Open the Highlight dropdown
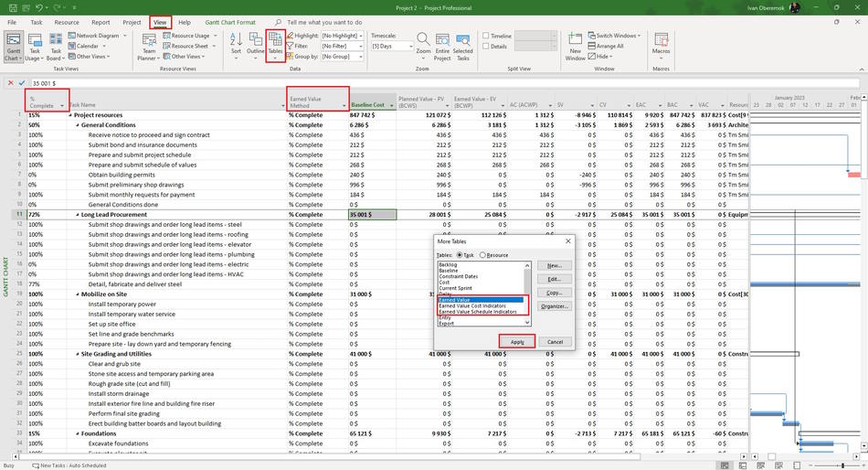The height and width of the screenshot is (470, 868). [361, 36]
